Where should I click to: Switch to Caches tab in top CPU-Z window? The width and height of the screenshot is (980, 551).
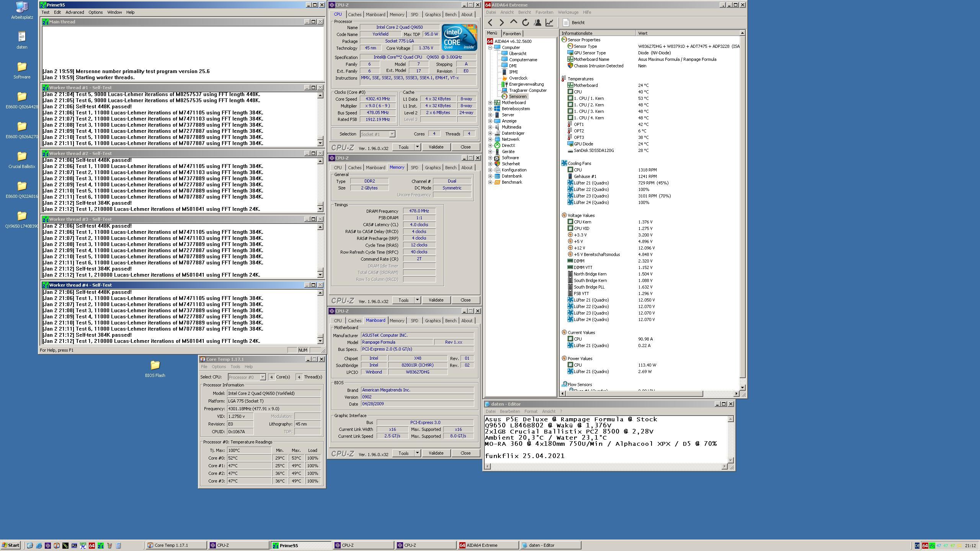coord(354,15)
